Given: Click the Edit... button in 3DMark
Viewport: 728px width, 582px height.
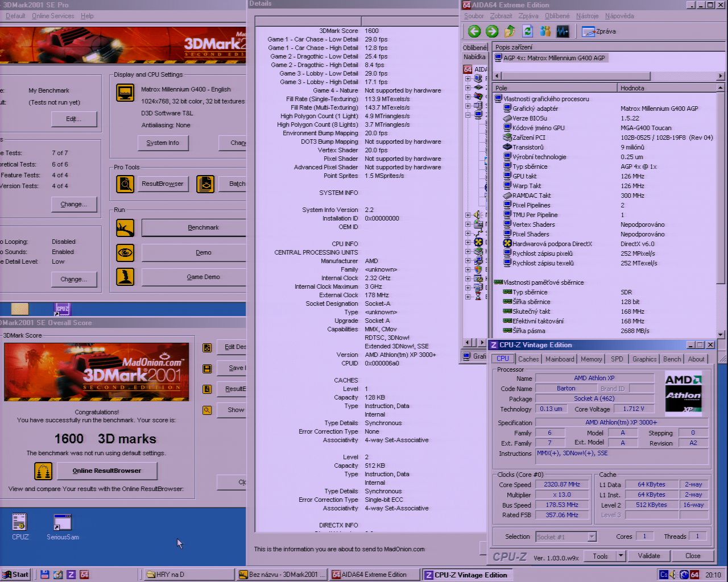Looking at the screenshot, I should point(73,119).
